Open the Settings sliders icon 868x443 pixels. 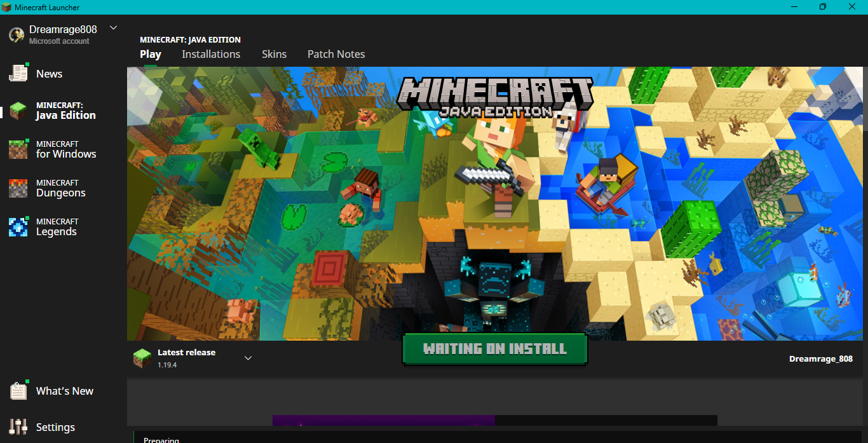click(18, 427)
